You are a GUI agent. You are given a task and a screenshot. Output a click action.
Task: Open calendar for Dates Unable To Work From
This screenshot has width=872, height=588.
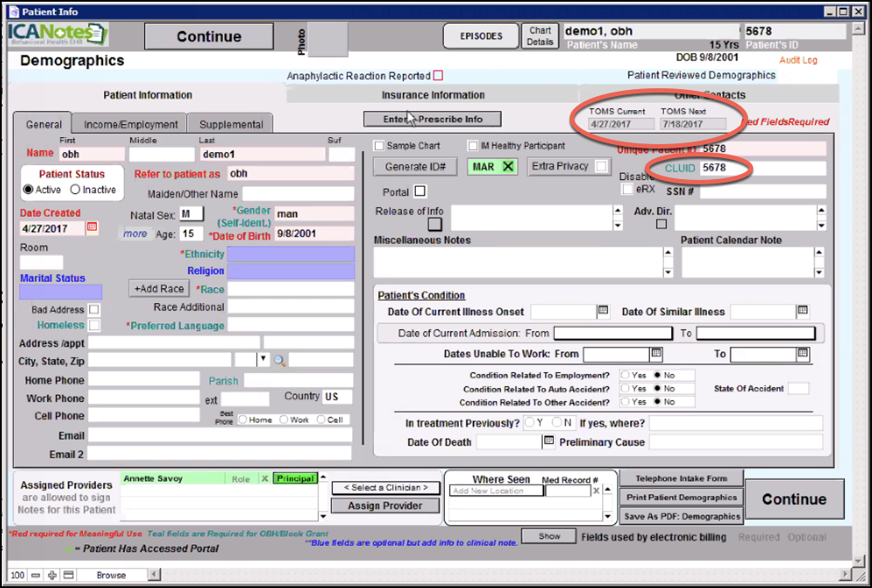point(656,354)
